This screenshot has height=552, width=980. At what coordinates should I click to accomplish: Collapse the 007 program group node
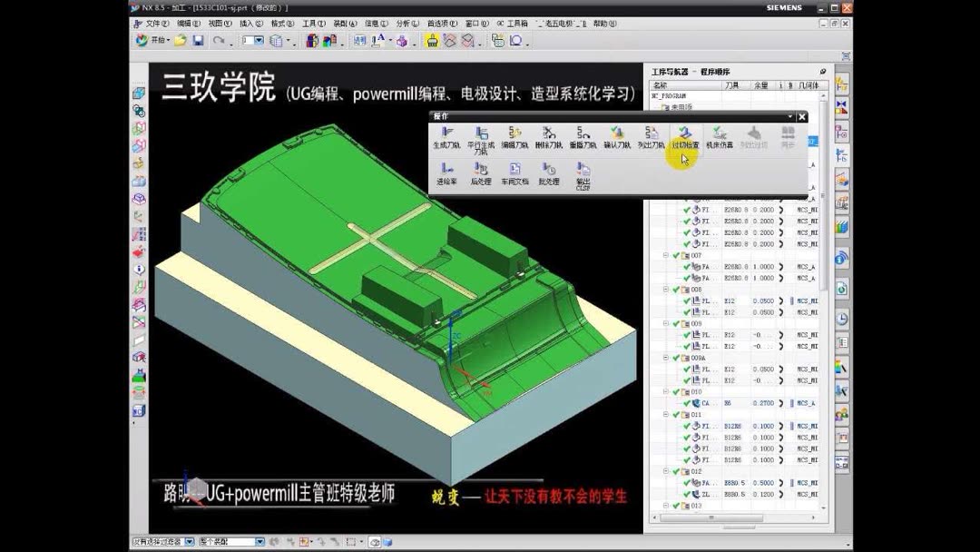pos(665,253)
